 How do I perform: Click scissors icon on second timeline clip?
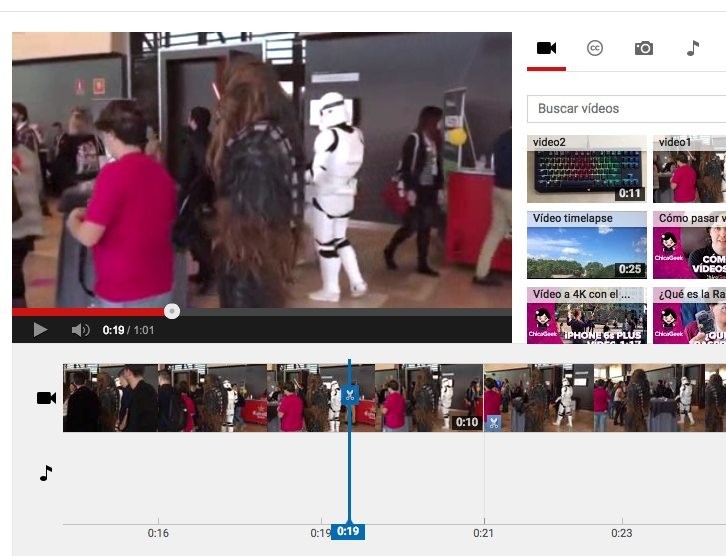(494, 423)
